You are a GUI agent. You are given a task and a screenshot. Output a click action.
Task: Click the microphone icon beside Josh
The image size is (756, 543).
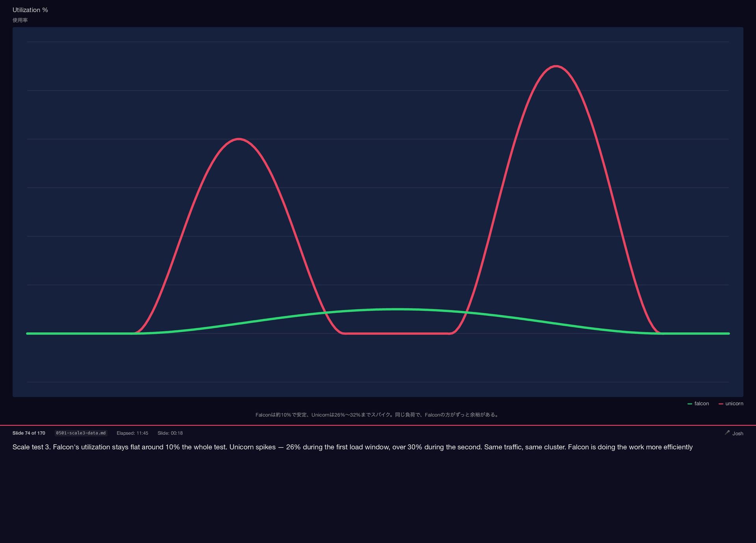click(x=727, y=432)
